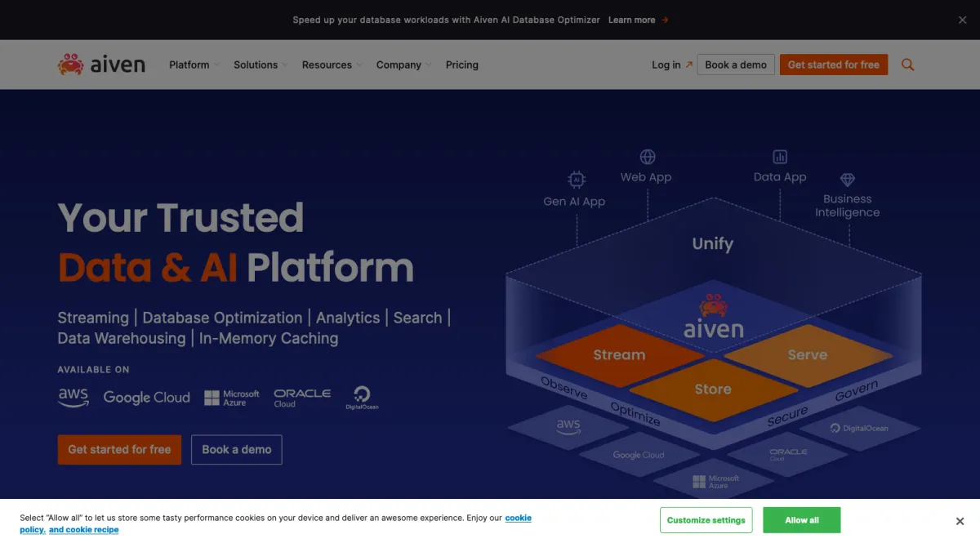Click the DigitalOcean logo under Available On

pos(362,398)
